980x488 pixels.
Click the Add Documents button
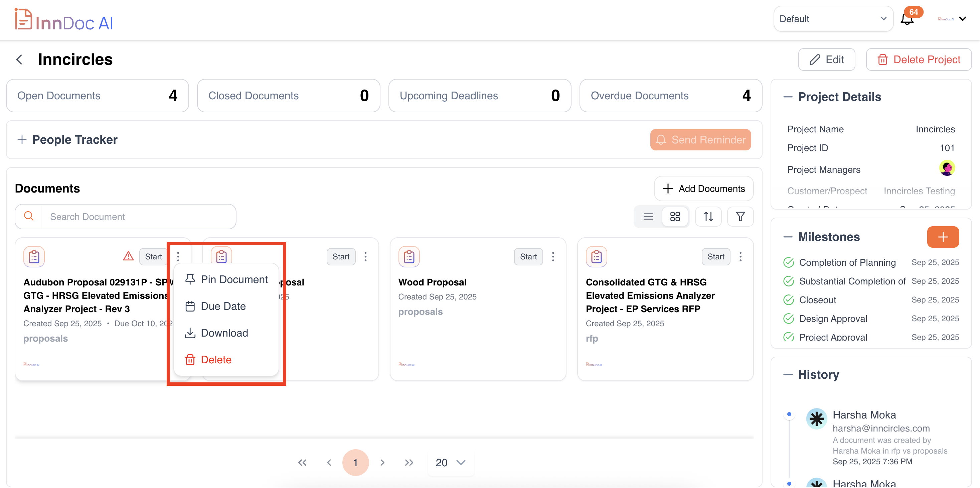coord(703,189)
